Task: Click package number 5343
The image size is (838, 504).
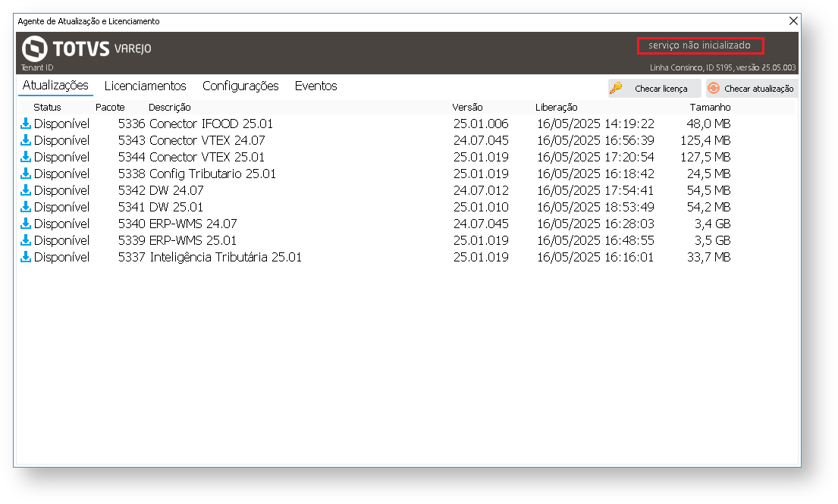Action: click(x=131, y=140)
